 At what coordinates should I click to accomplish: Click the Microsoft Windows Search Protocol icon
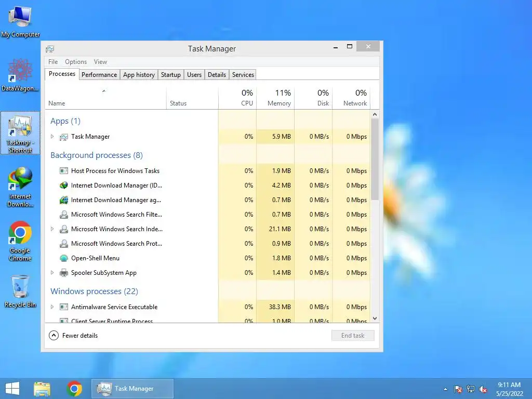click(63, 244)
